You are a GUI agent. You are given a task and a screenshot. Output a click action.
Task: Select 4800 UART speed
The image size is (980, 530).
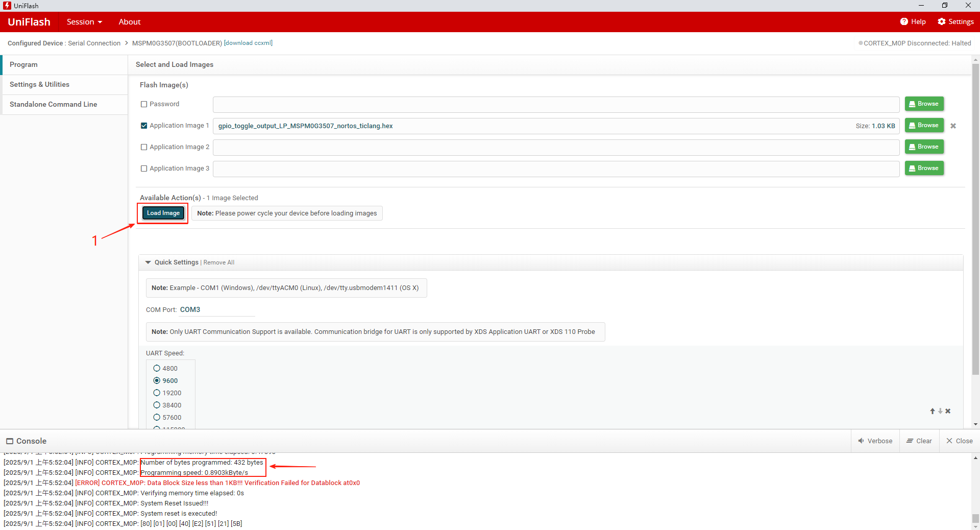click(157, 368)
